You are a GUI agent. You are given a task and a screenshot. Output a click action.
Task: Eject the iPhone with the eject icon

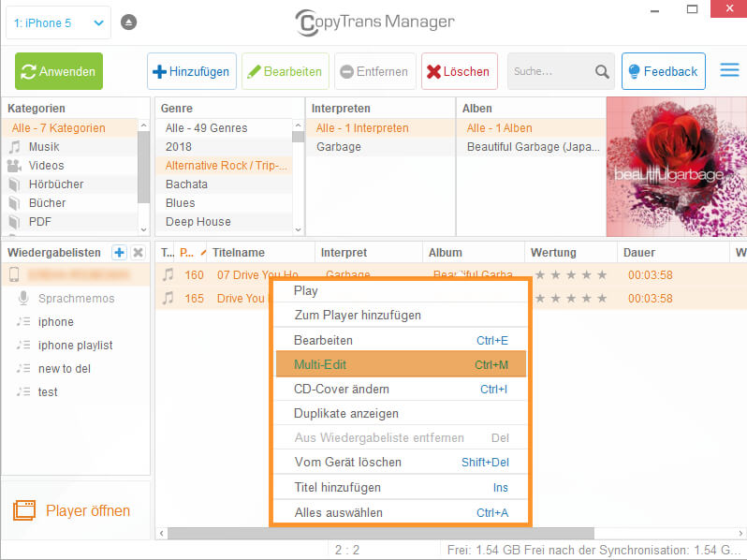(x=128, y=22)
